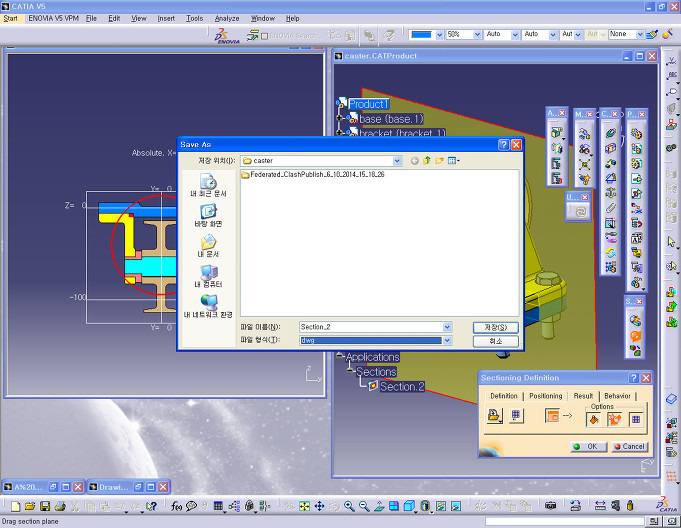
Task: Expand the base (base.1) tree node
Action: click(340, 118)
